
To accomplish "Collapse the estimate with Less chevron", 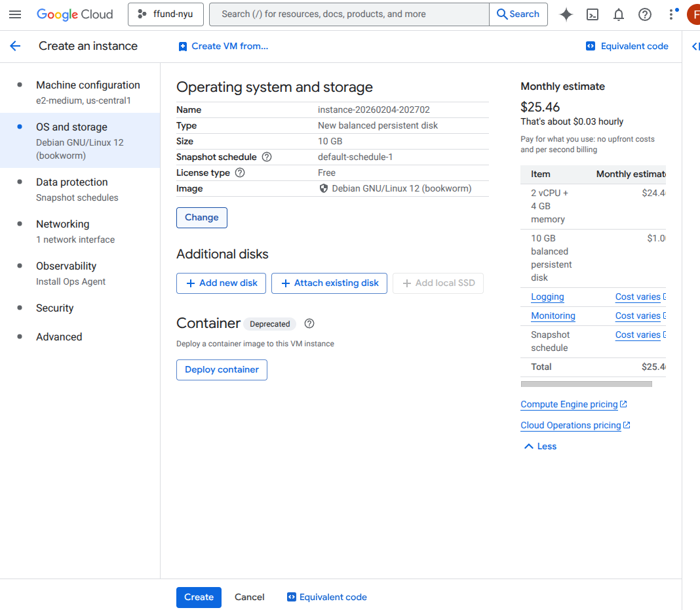I will coord(540,446).
